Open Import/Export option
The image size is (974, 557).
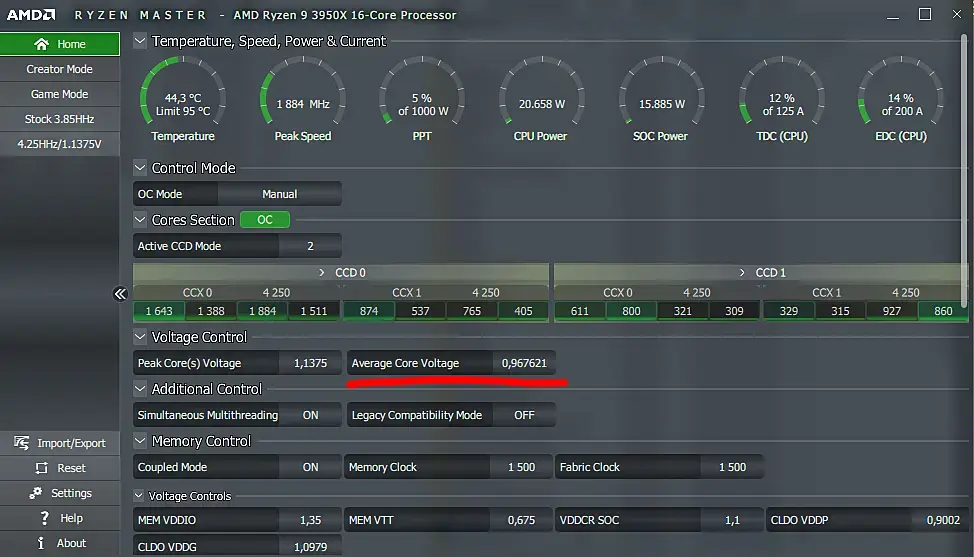(x=60, y=443)
